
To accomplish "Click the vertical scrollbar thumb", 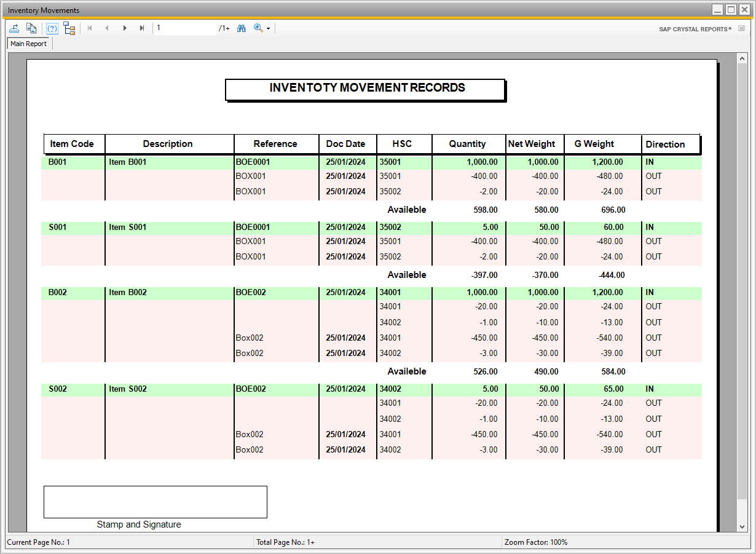I will pos(741,281).
